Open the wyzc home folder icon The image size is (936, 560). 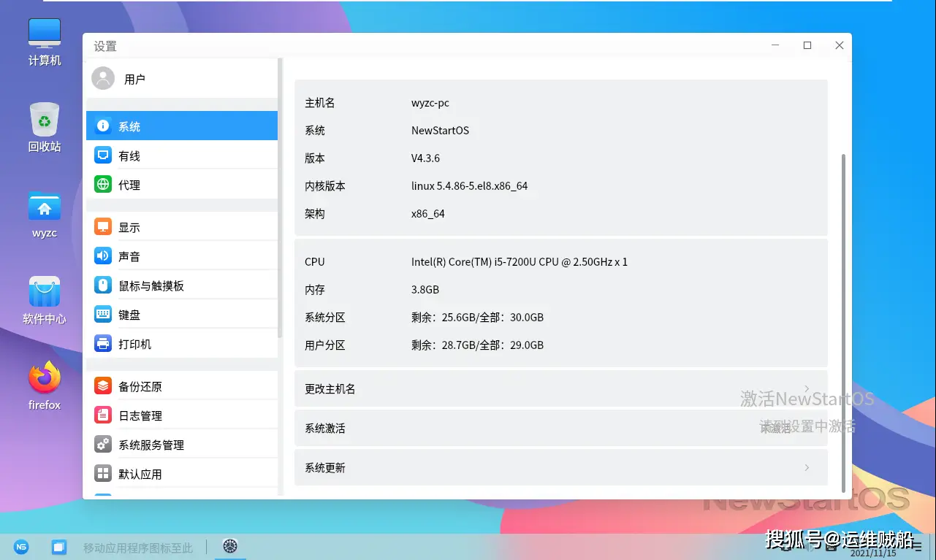point(45,215)
